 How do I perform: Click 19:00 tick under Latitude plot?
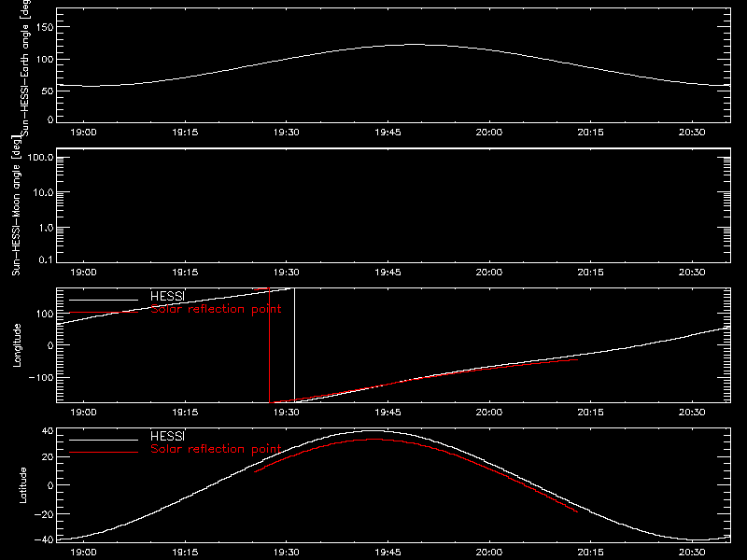pos(83,553)
